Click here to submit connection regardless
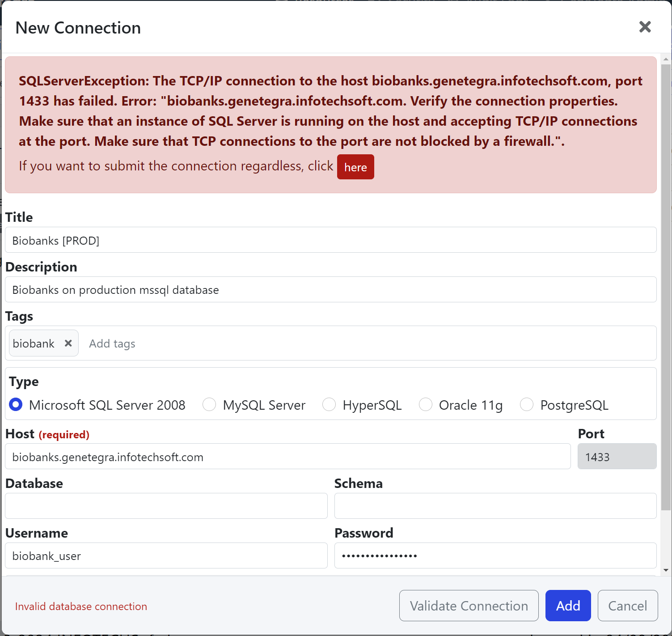This screenshot has height=636, width=672. 355,167
